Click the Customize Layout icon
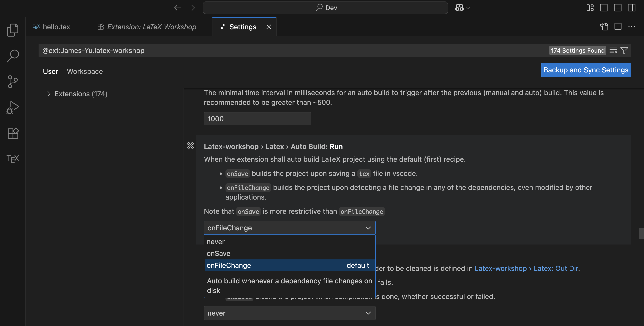 pos(590,8)
